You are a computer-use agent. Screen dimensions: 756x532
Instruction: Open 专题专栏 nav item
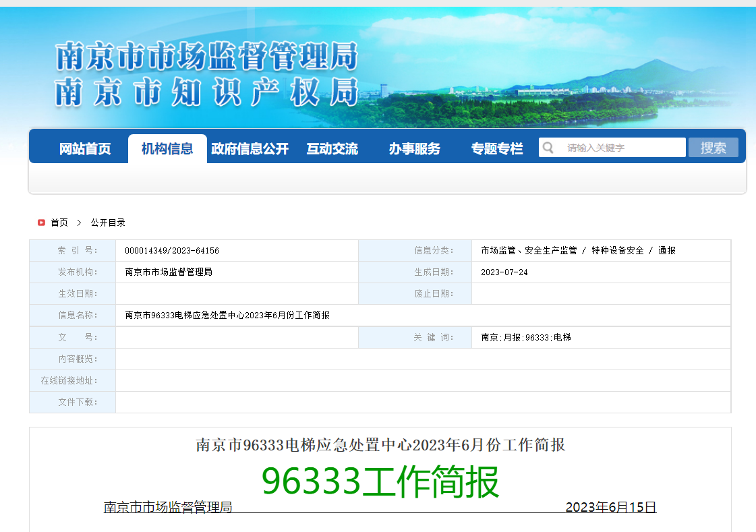click(x=497, y=149)
